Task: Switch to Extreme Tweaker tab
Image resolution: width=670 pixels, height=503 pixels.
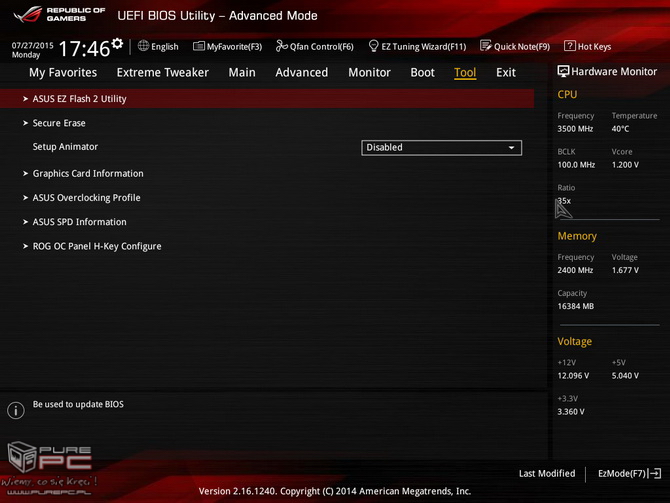Action: point(163,73)
